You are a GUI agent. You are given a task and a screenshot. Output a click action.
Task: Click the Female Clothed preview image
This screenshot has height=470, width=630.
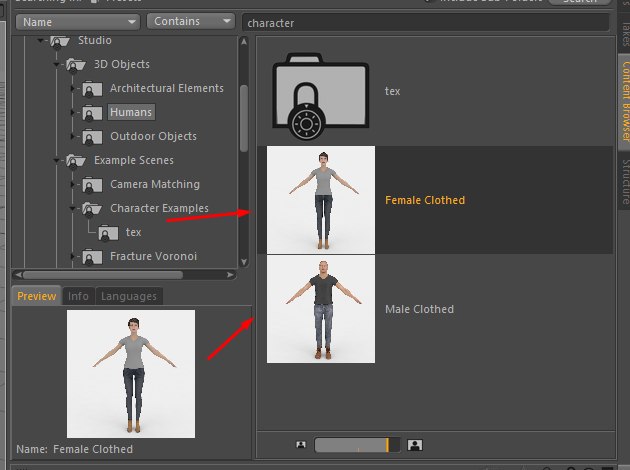pos(131,374)
